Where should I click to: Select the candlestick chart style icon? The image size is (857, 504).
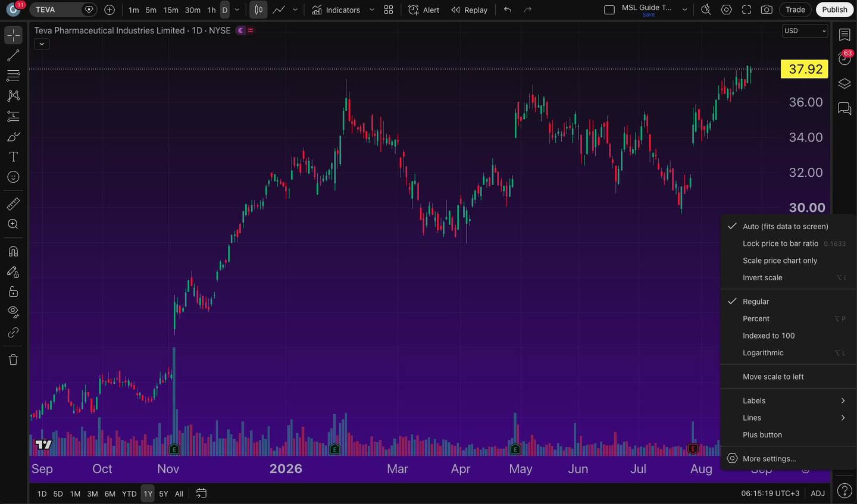(258, 10)
